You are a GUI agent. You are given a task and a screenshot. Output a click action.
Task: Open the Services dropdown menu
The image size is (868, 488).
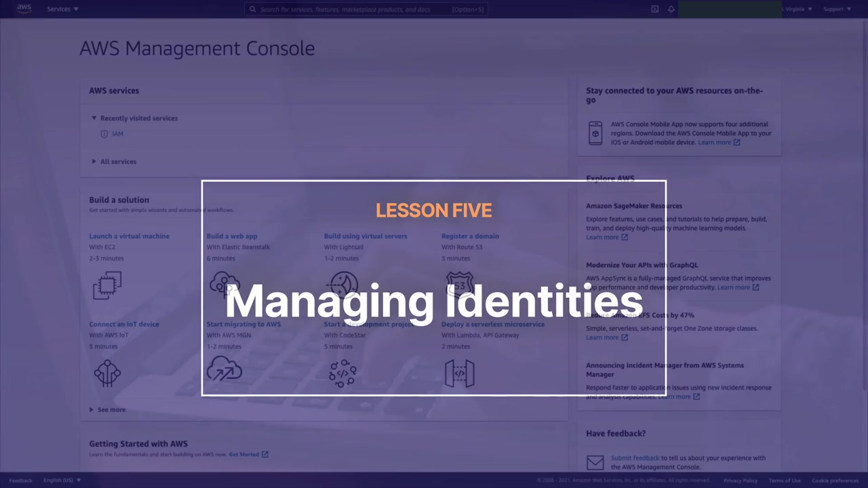coord(62,9)
